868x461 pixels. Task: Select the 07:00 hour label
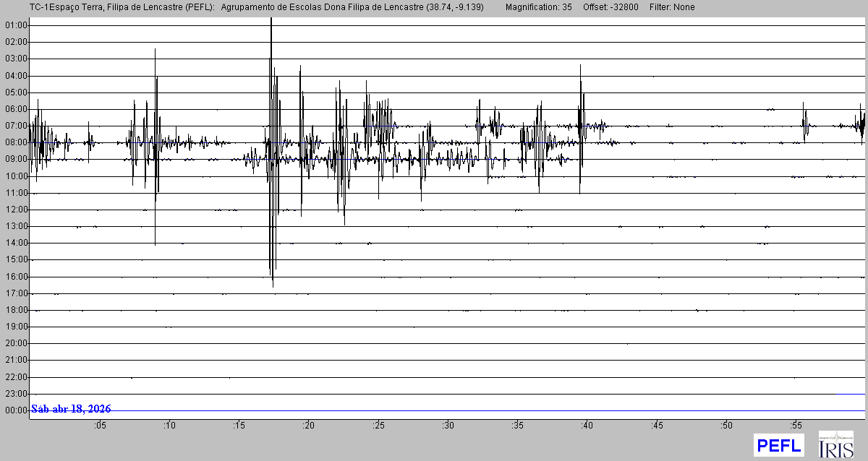tap(15, 126)
